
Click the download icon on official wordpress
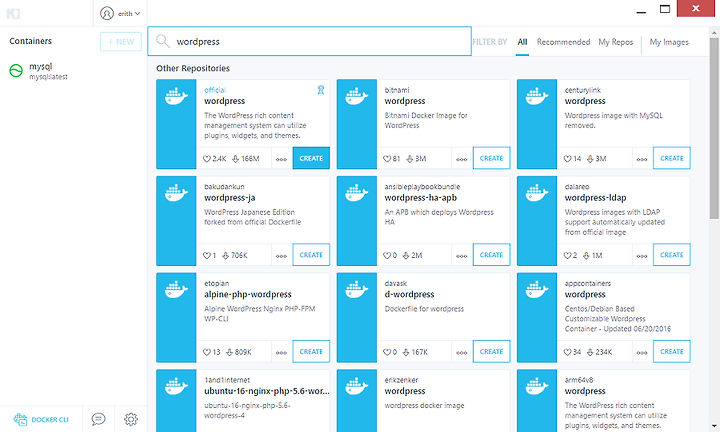[236, 159]
